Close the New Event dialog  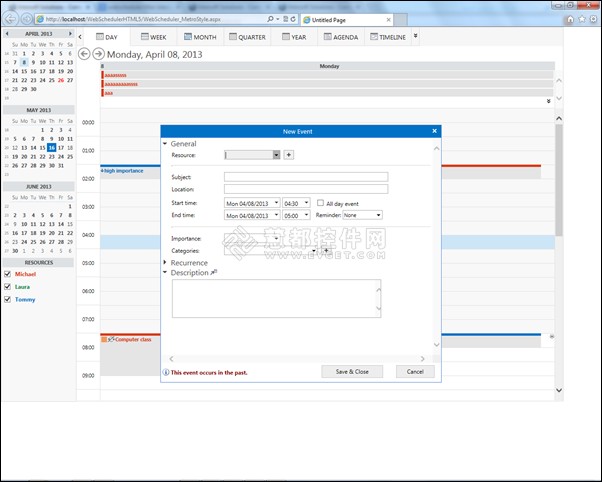click(x=434, y=131)
